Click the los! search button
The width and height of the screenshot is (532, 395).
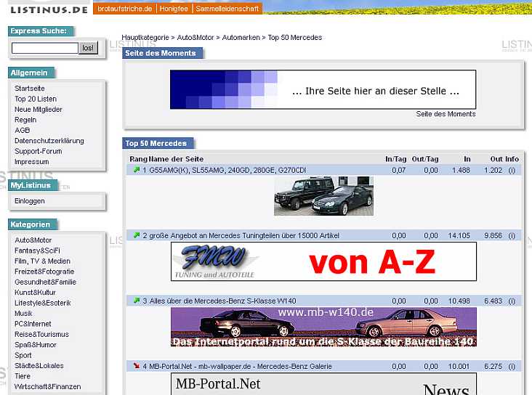88,48
